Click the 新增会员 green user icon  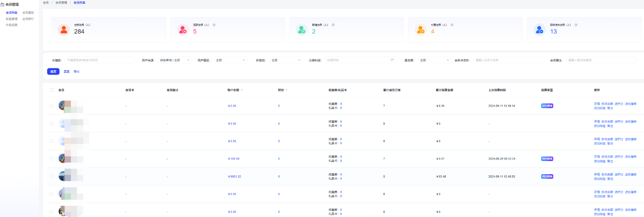(x=302, y=29)
